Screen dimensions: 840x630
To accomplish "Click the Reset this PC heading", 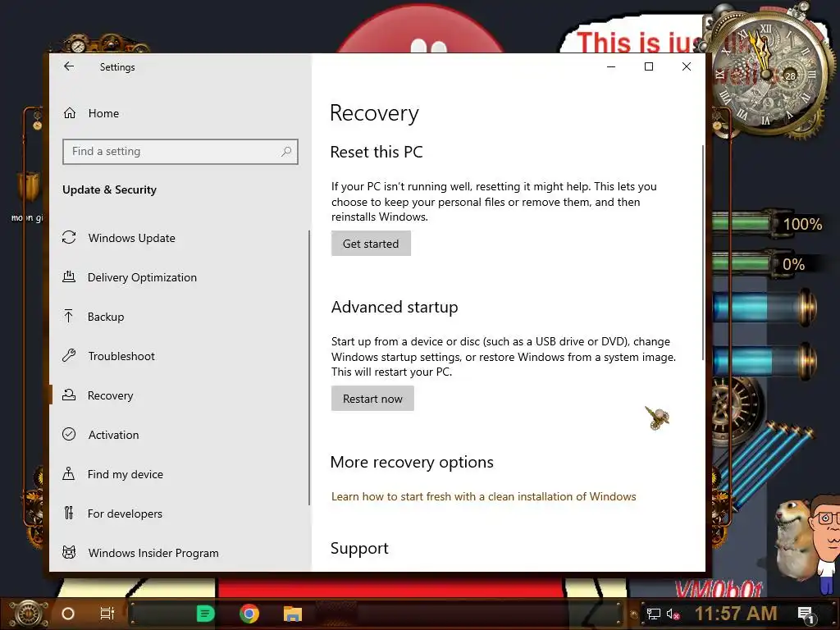I will pos(376,152).
